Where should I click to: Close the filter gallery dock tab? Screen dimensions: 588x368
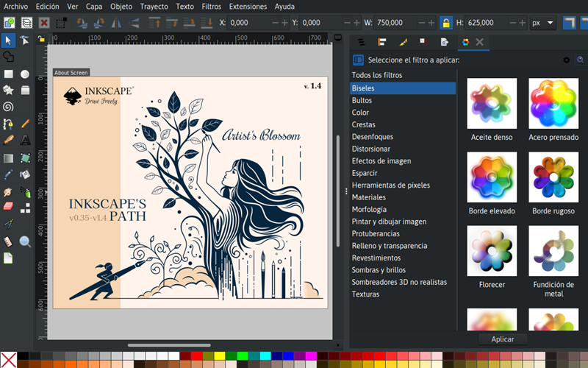480,42
